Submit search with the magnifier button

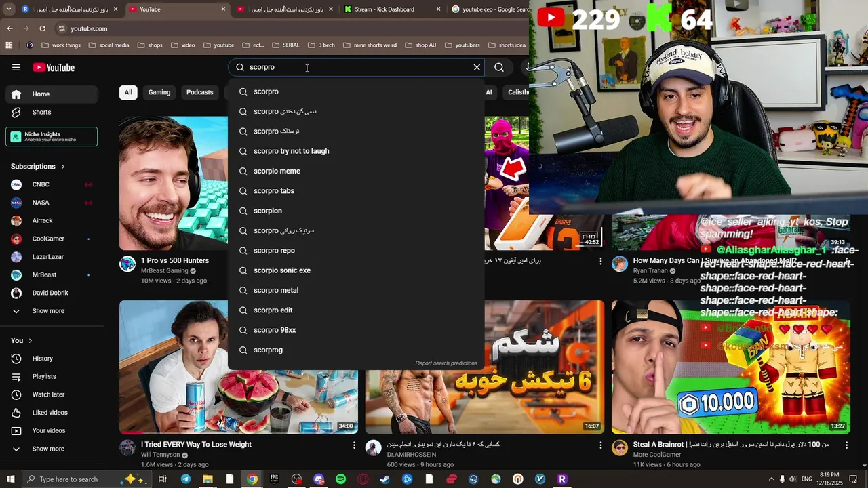pyautogui.click(x=499, y=67)
